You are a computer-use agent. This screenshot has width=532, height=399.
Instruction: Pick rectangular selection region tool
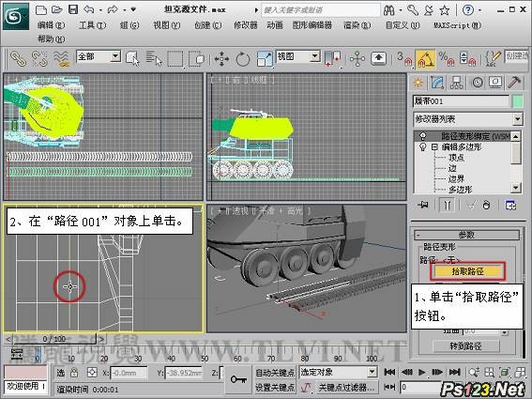[175, 59]
